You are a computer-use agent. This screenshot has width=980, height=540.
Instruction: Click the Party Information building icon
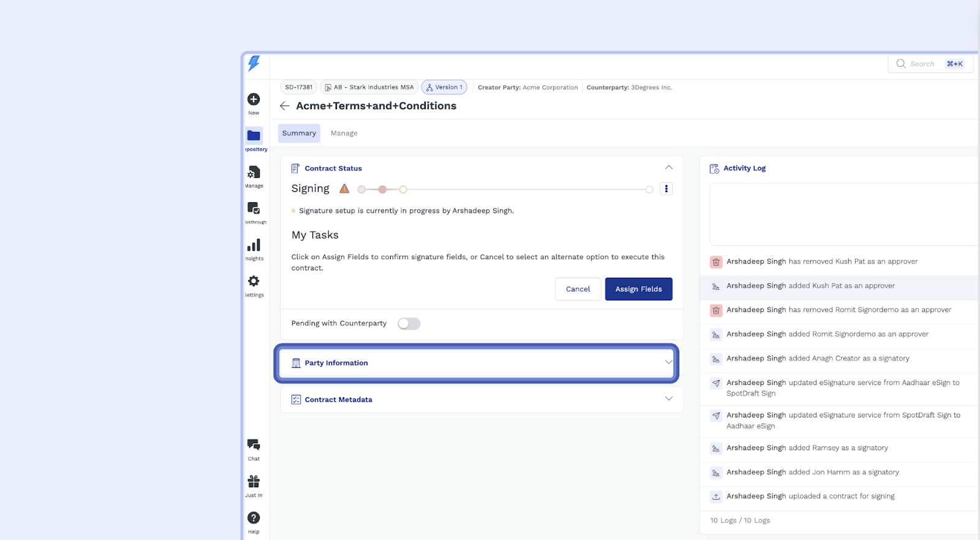pos(296,363)
